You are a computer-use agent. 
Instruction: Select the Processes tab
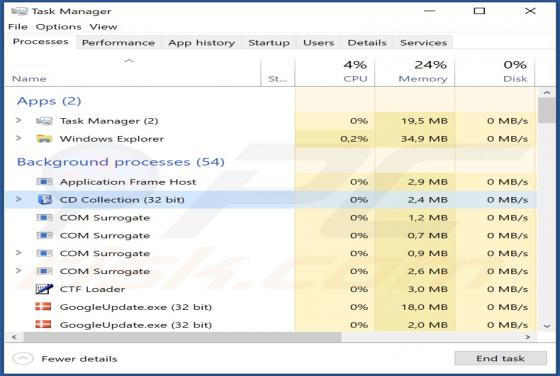41,41
